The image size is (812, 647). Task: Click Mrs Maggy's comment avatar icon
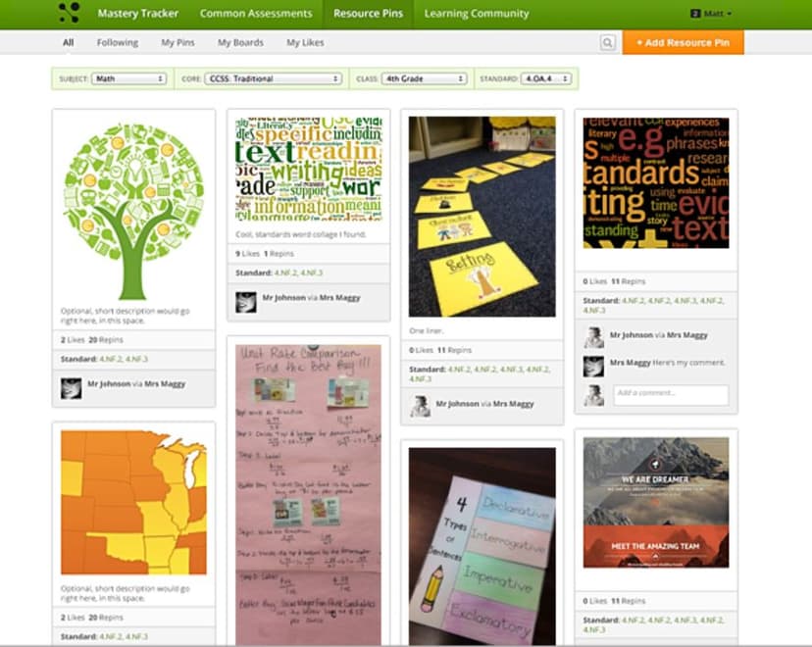tap(593, 367)
